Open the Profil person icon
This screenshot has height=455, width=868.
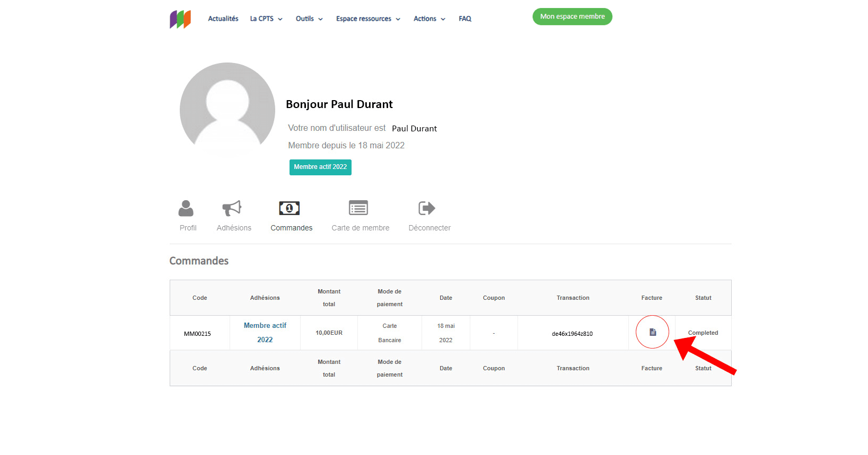[x=186, y=208]
